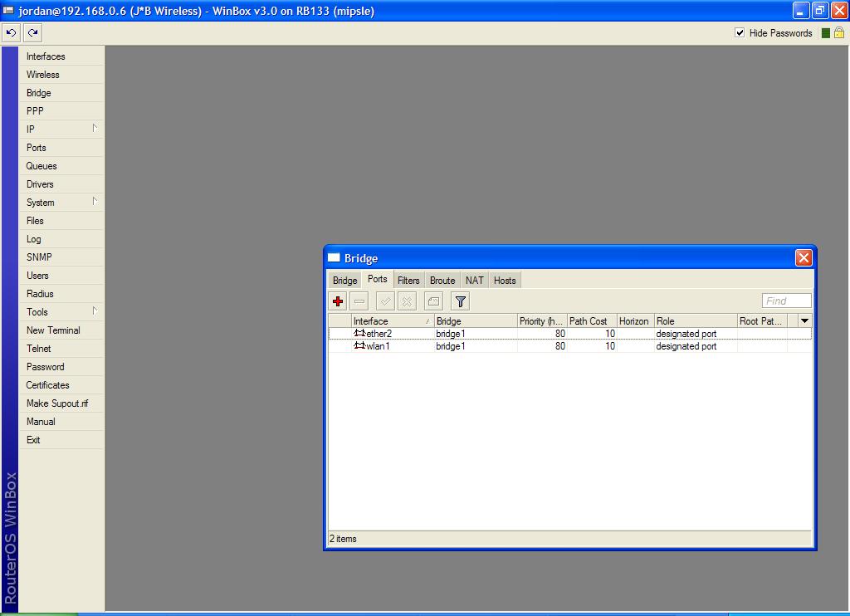The width and height of the screenshot is (850, 616).
Task: Open the Drivers menu item
Action: tap(61, 184)
